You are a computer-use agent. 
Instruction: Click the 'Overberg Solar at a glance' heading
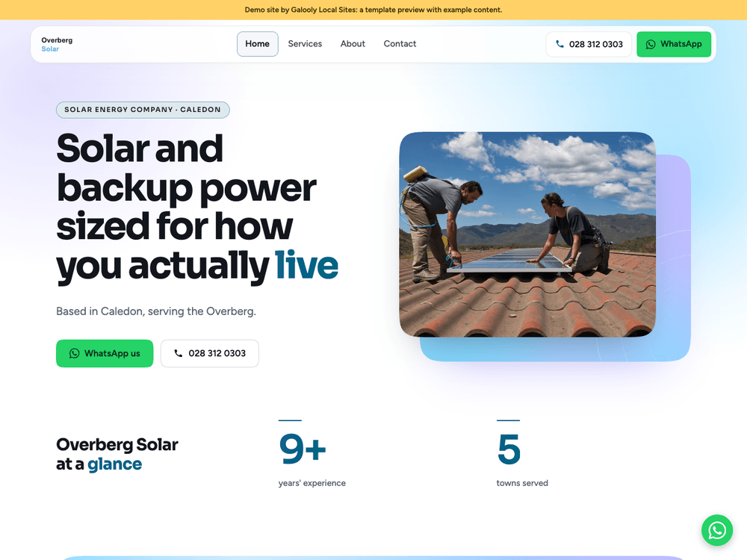pyautogui.click(x=117, y=454)
